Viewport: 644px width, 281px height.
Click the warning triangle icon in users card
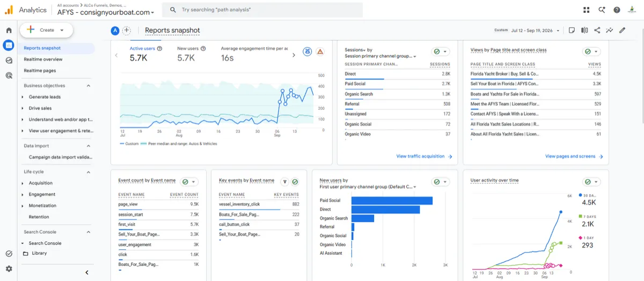(320, 51)
